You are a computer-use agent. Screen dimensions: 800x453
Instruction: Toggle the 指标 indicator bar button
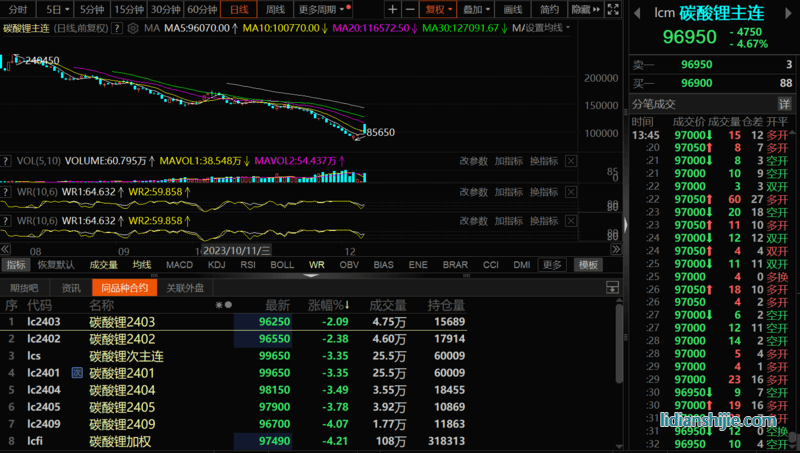tap(16, 265)
